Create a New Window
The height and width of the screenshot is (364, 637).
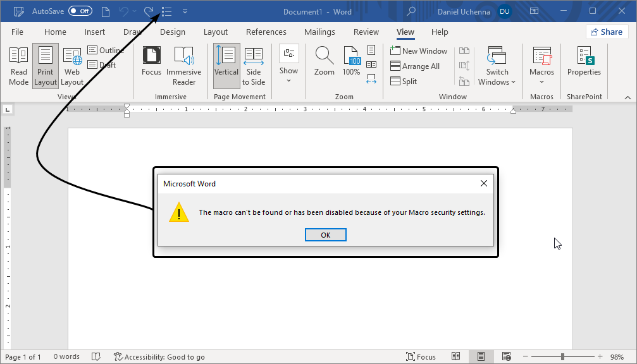(419, 51)
